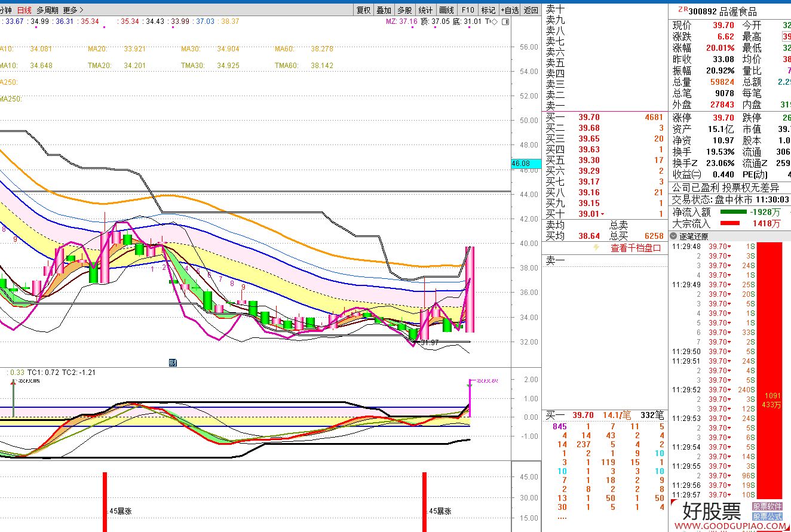Click the red 大宗流入 bar

point(729,223)
